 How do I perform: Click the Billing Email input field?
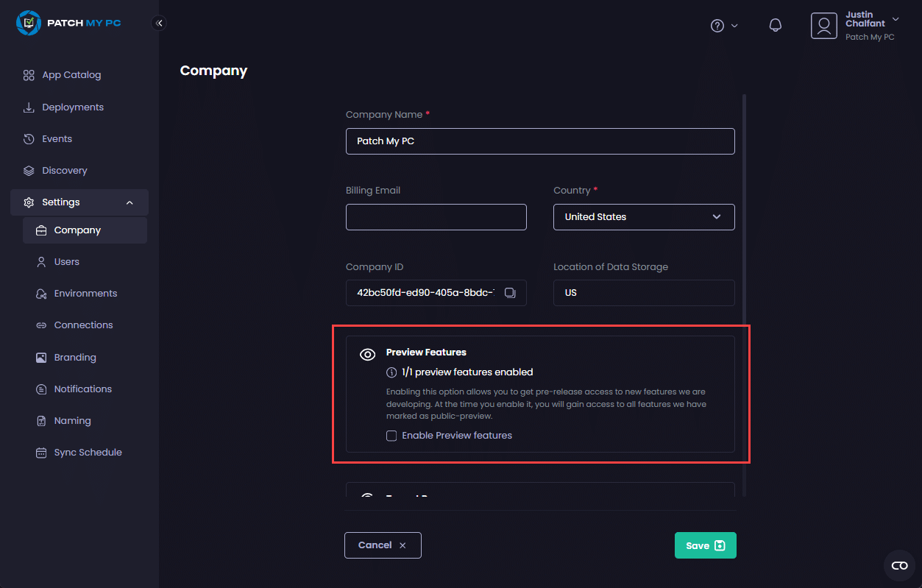coord(436,217)
